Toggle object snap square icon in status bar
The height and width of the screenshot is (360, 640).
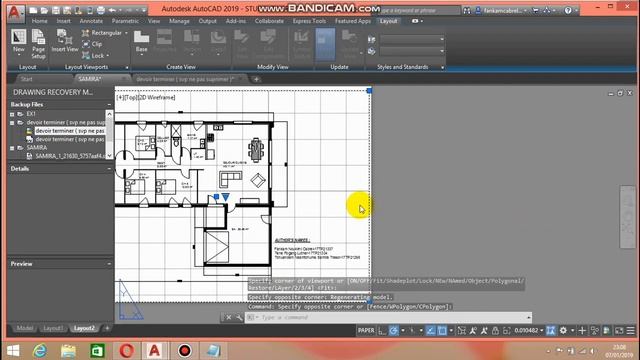(442, 330)
